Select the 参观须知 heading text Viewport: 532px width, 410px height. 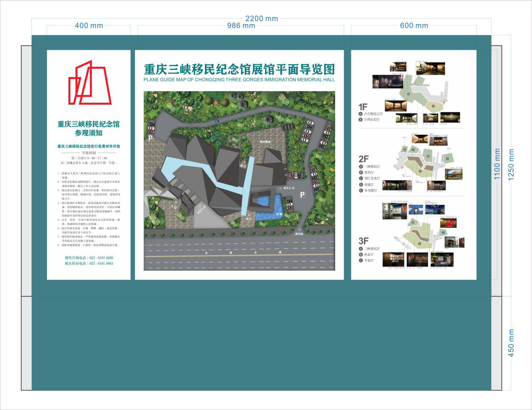click(x=89, y=133)
